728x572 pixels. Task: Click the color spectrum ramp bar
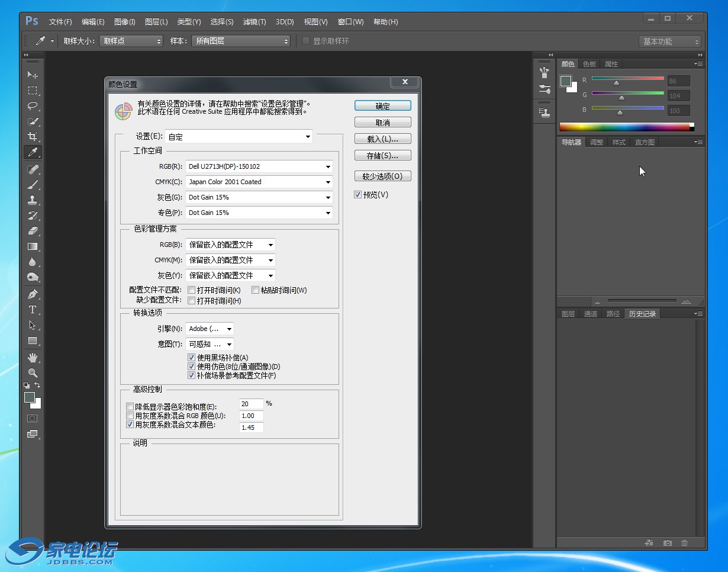click(x=624, y=127)
